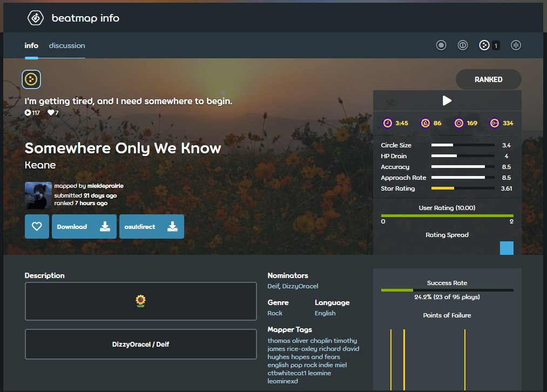Viewport: 547px width, 392px height.
Task: Play the beatmap audio preview
Action: point(447,101)
